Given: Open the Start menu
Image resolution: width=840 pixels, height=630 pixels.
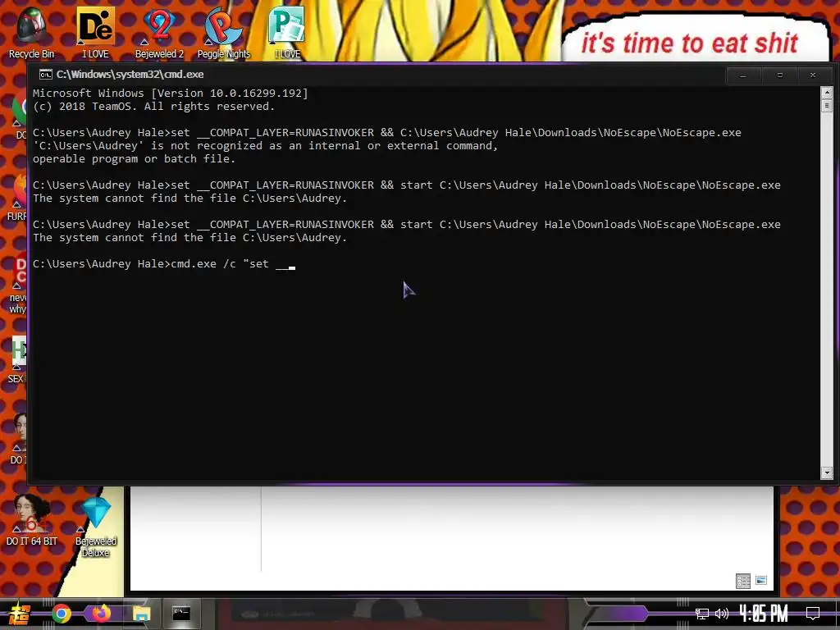Looking at the screenshot, I should click(19, 614).
